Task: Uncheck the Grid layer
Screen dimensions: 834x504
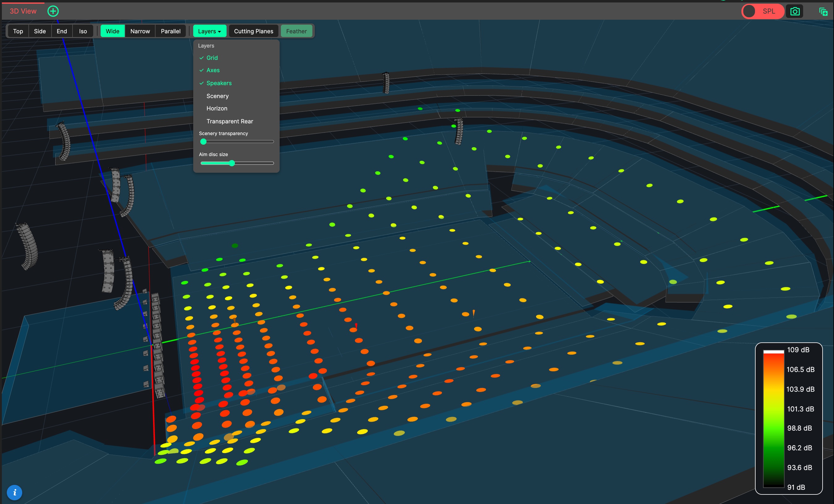Action: [x=212, y=58]
